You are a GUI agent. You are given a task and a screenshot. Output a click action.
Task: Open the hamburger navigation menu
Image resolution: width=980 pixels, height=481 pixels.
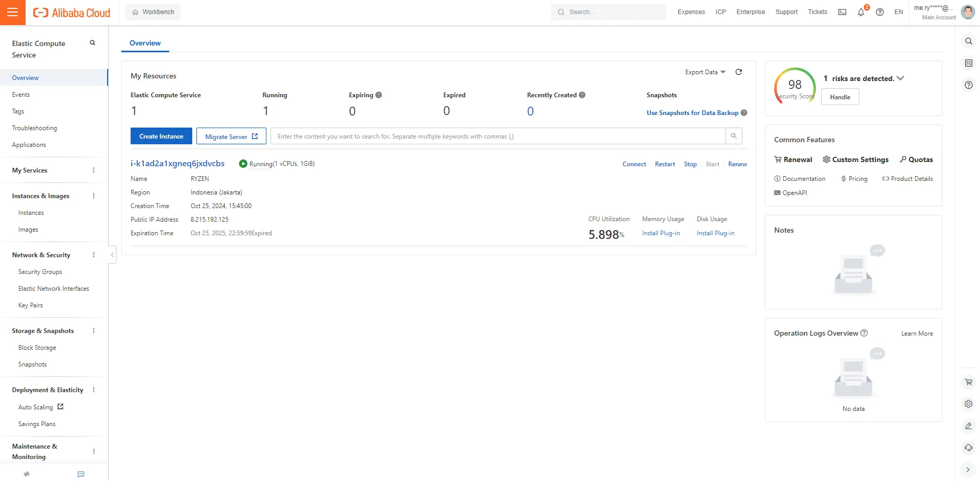[13, 13]
